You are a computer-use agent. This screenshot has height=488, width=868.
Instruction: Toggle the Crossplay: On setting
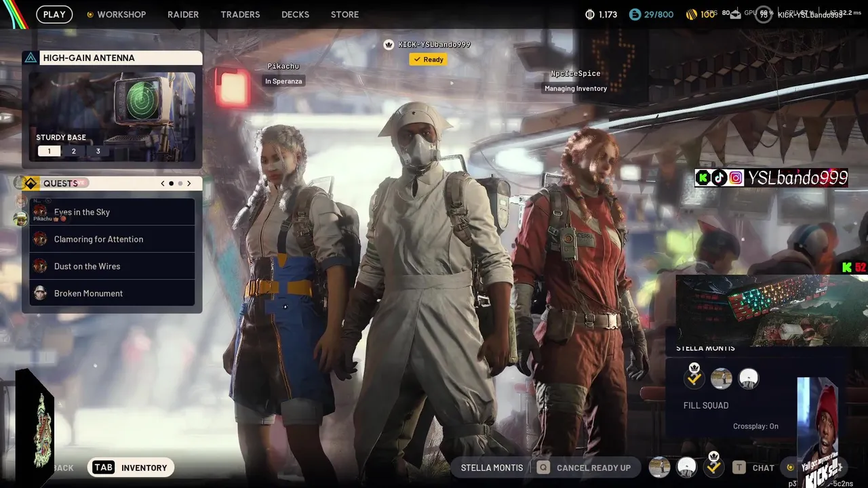(755, 426)
